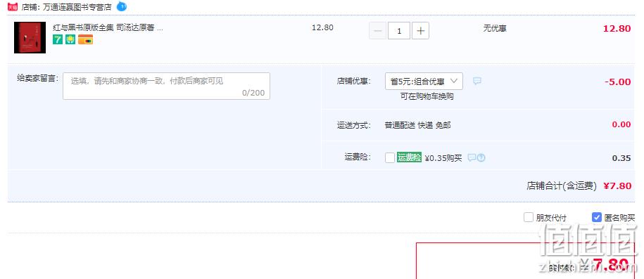
Task: Click the 运费险 question mark help icon
Action: (x=481, y=157)
